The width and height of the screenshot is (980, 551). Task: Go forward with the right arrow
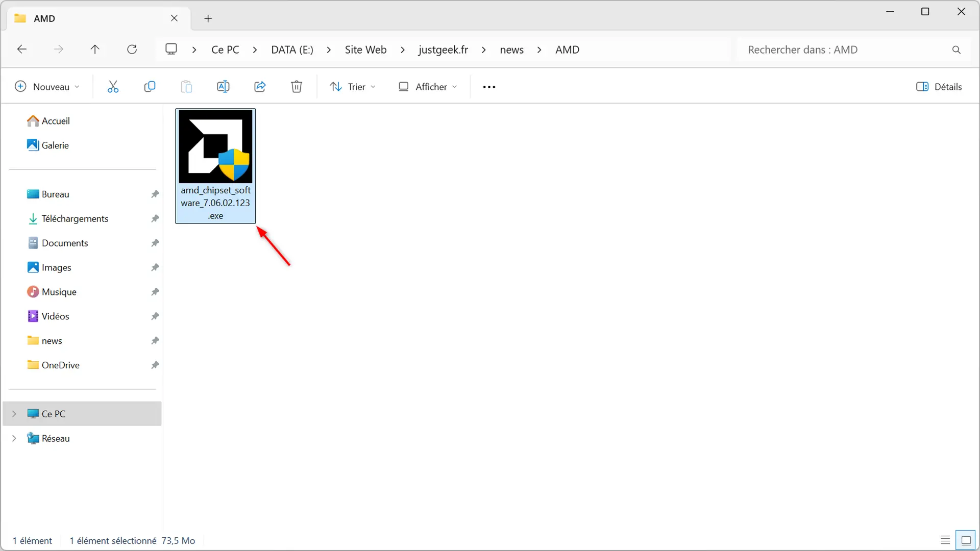pyautogui.click(x=59, y=49)
